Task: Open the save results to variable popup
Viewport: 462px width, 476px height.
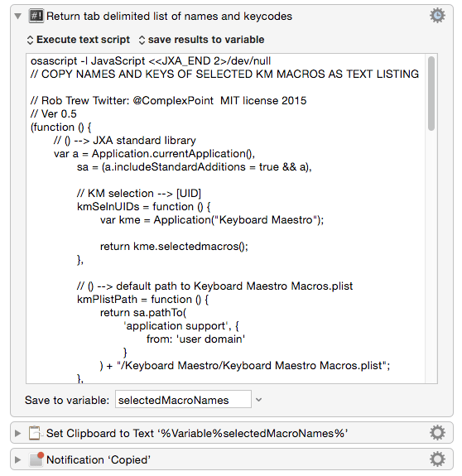Action: 201,40
